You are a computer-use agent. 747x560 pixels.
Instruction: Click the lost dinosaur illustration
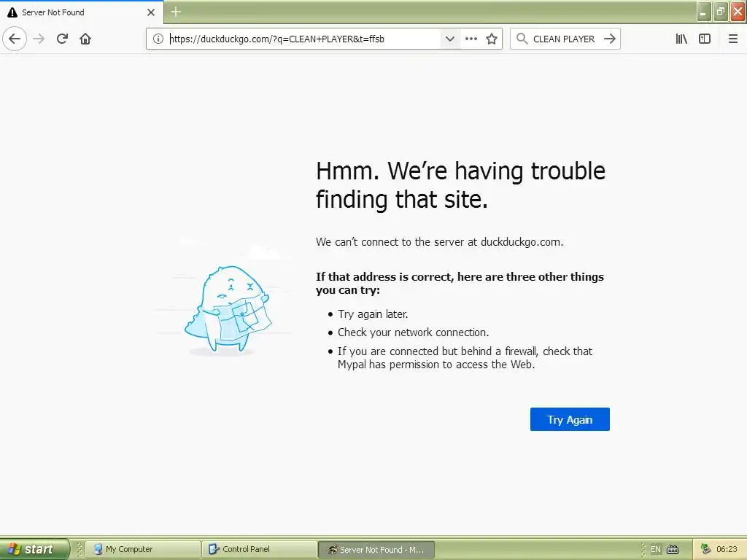[228, 309]
